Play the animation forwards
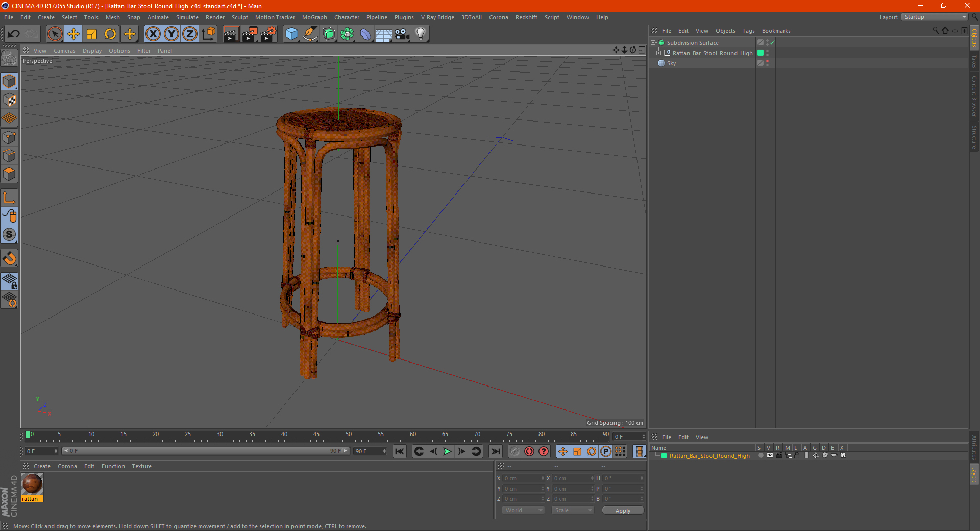 click(x=447, y=451)
